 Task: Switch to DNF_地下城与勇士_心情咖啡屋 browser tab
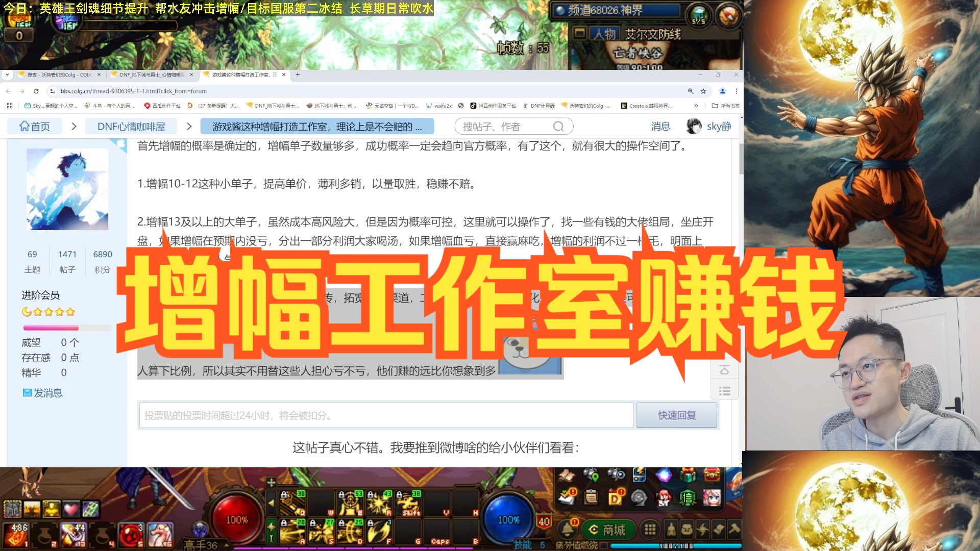[x=152, y=74]
